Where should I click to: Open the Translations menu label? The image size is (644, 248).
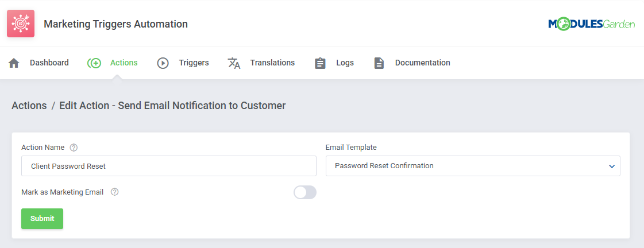coord(273,63)
